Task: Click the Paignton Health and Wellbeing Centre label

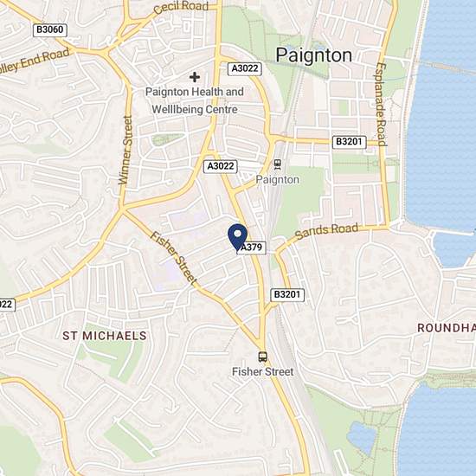Action: [195, 100]
